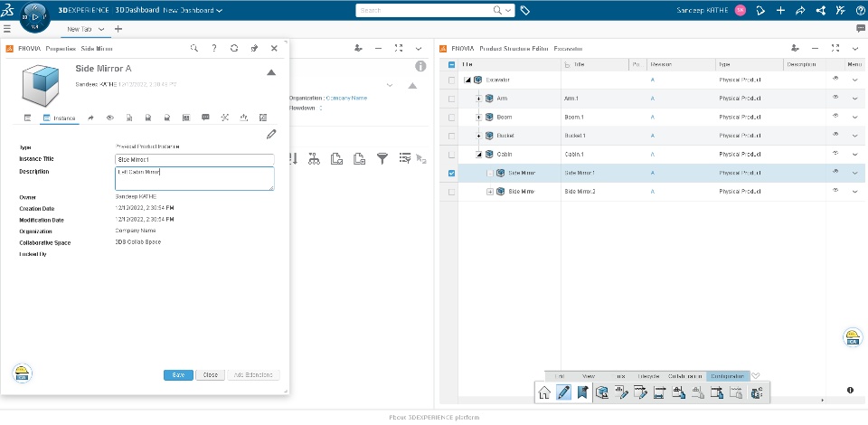Check the checkbox for the Excavator row
This screenshot has height=425, width=868.
click(x=451, y=80)
